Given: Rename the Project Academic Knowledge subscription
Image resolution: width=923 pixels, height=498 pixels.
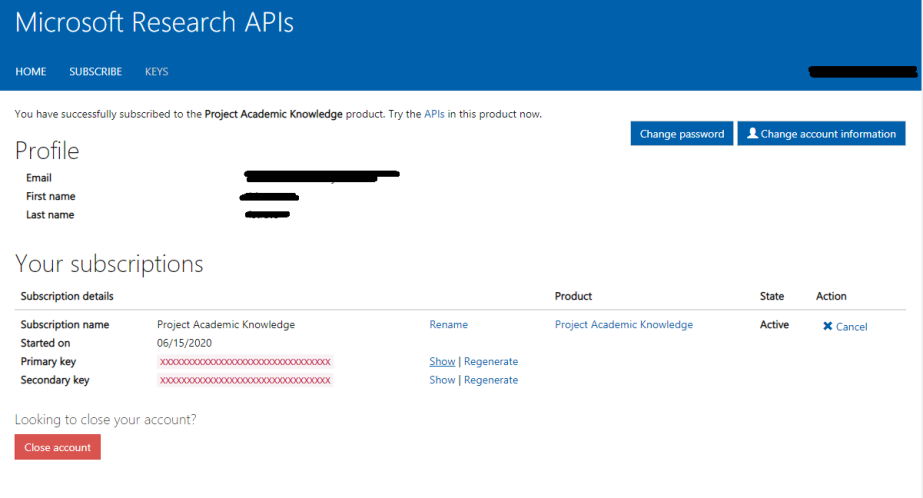Looking at the screenshot, I should pyautogui.click(x=448, y=325).
